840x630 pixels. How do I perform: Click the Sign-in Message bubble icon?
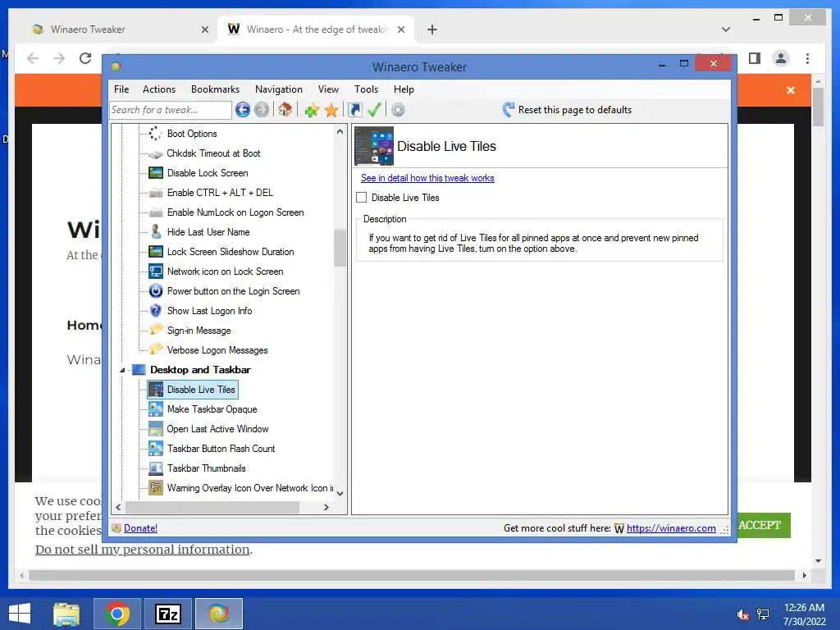coord(155,330)
